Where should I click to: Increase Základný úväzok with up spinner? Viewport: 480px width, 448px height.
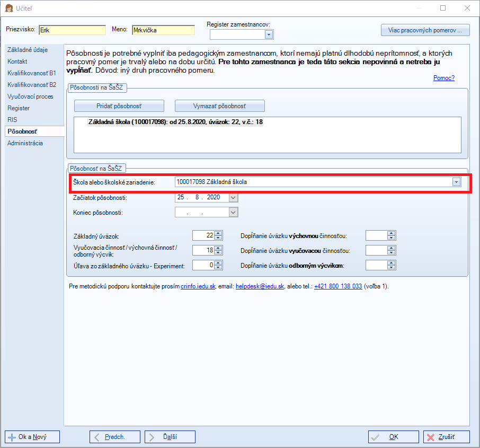pyautogui.click(x=218, y=233)
